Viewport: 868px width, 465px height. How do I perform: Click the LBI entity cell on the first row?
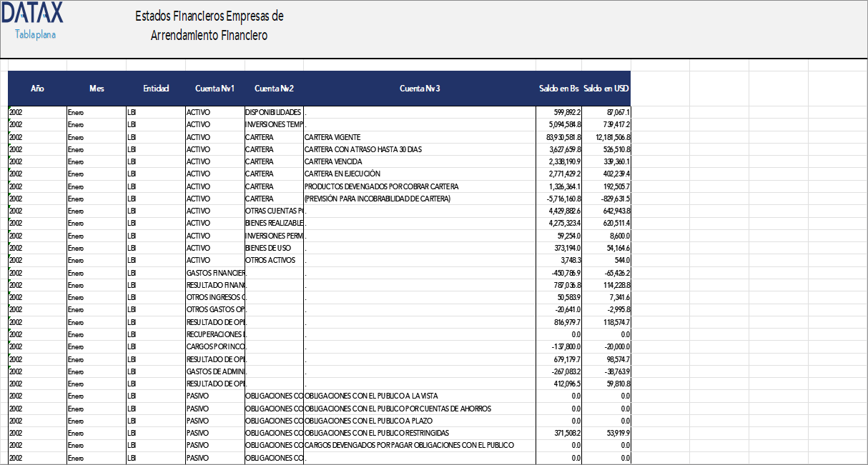[x=130, y=112]
